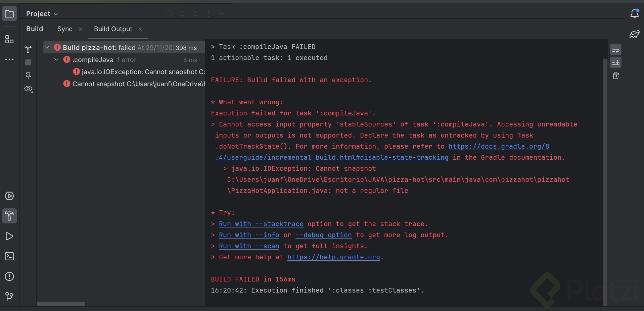Click the Run with --stacktrace link
This screenshot has height=311, width=644.
pyautogui.click(x=261, y=224)
